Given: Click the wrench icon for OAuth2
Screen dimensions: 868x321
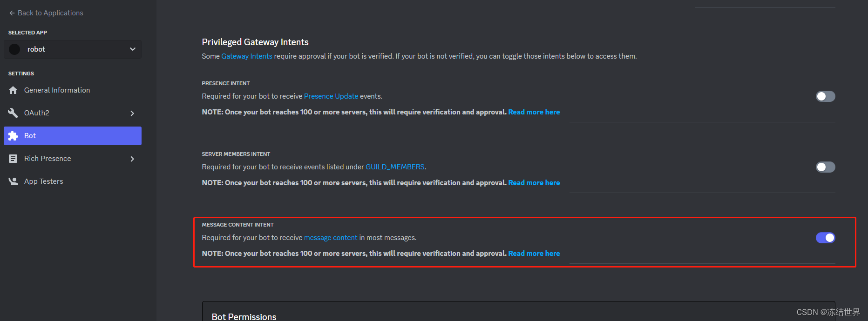Looking at the screenshot, I should click(x=13, y=113).
